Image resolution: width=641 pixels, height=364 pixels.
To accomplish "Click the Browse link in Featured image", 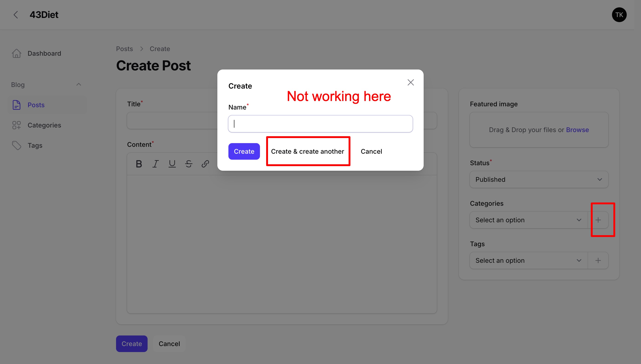I will 577,130.
